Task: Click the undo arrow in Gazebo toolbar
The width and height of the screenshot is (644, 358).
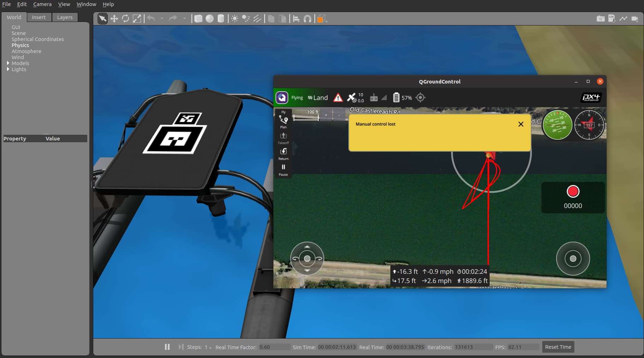Action: pos(151,18)
